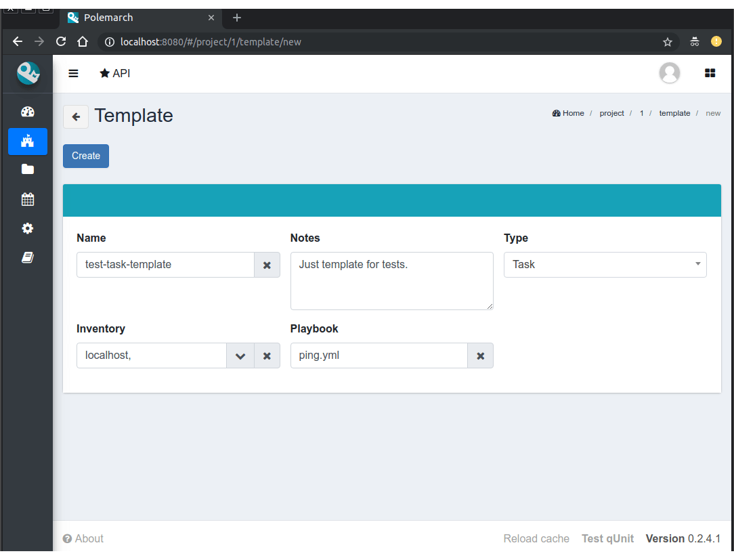Image resolution: width=734 pixels, height=560 pixels.
Task: Click the template breadcrumb link
Action: coord(674,113)
